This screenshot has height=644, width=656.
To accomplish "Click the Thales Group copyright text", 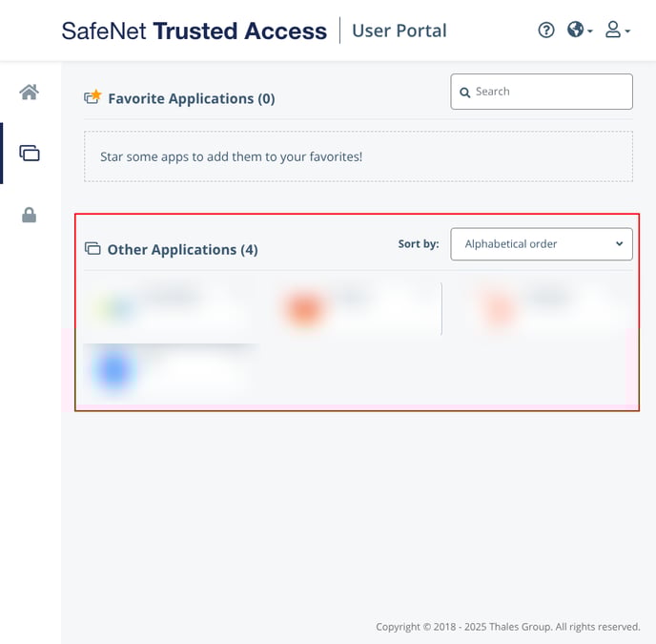I will (x=507, y=627).
